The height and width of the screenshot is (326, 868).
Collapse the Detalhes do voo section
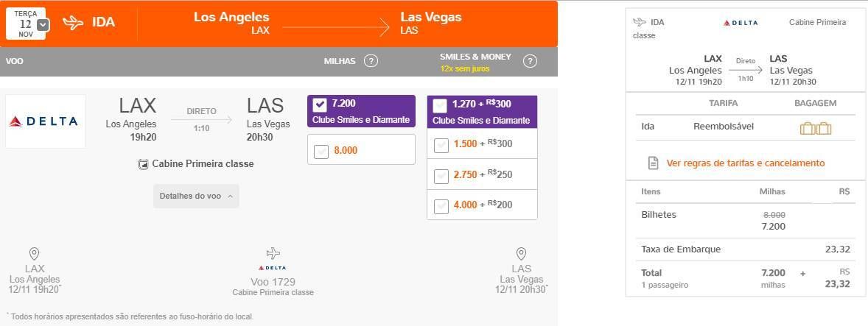click(196, 196)
